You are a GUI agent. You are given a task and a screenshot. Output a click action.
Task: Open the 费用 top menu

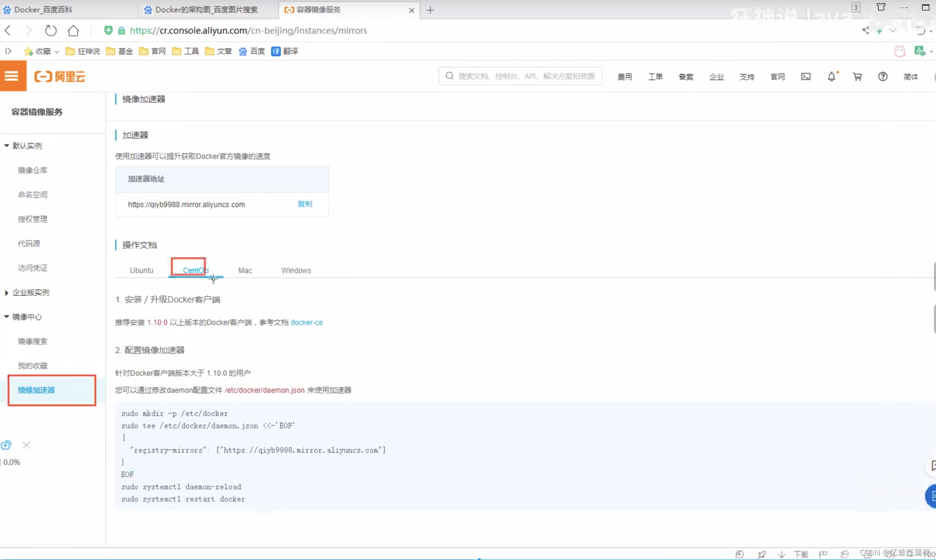click(x=625, y=77)
